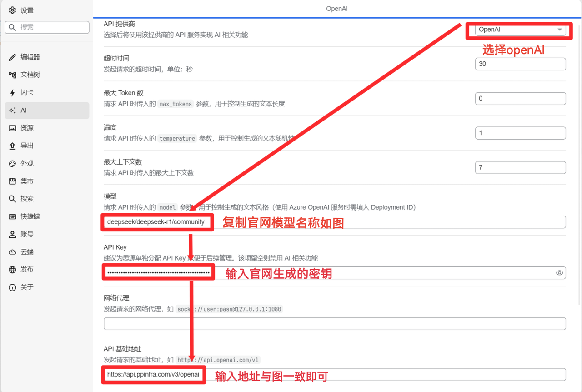Screen dimensions: 582x392
Task: Click the export icon next to 导出
Action: click(x=13, y=146)
